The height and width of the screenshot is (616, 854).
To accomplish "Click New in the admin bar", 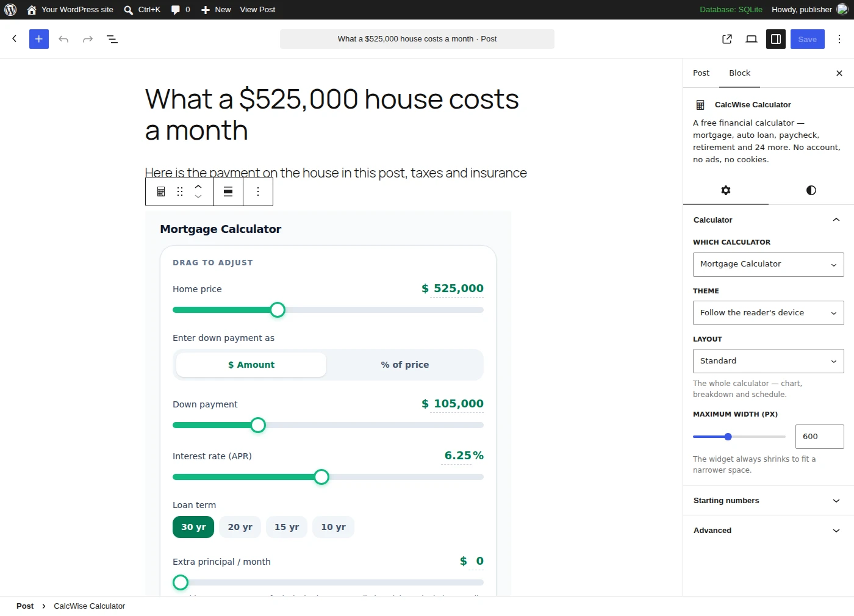I will 216,10.
